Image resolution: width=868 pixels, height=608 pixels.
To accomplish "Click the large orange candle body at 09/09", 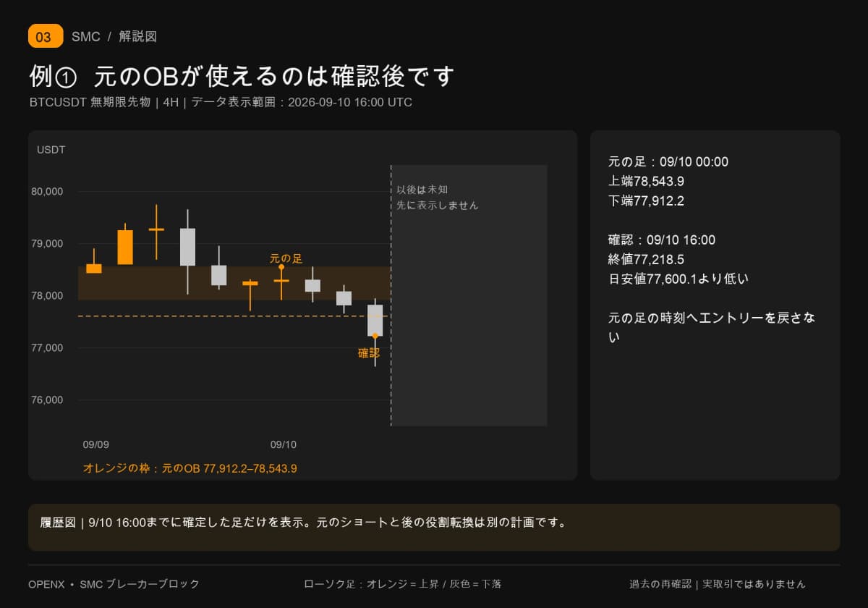I will point(125,248).
